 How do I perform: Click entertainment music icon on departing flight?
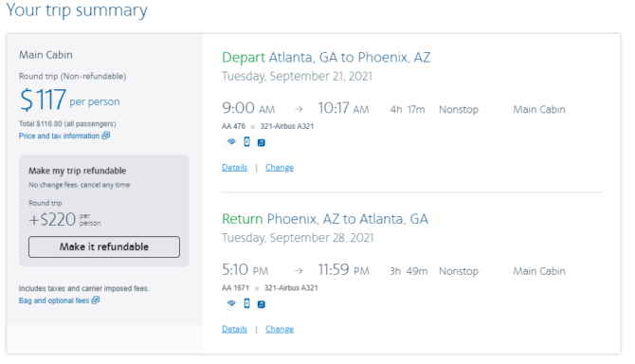coord(262,142)
